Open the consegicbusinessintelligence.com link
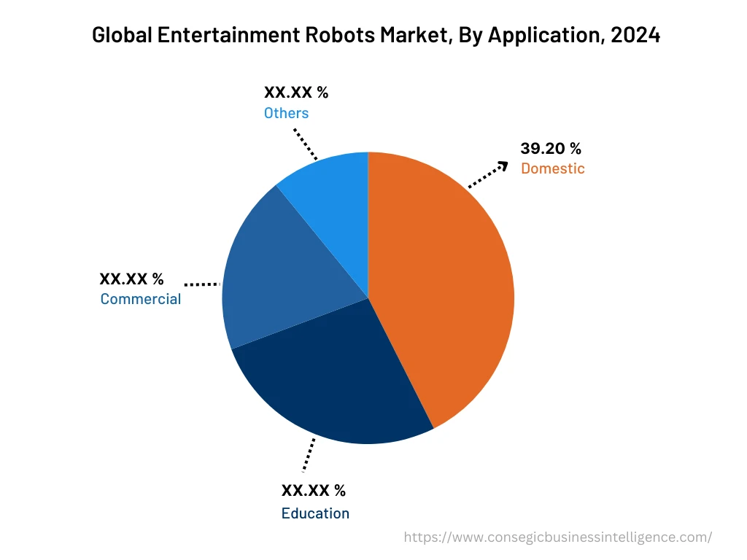The image size is (747, 560). pos(557,537)
